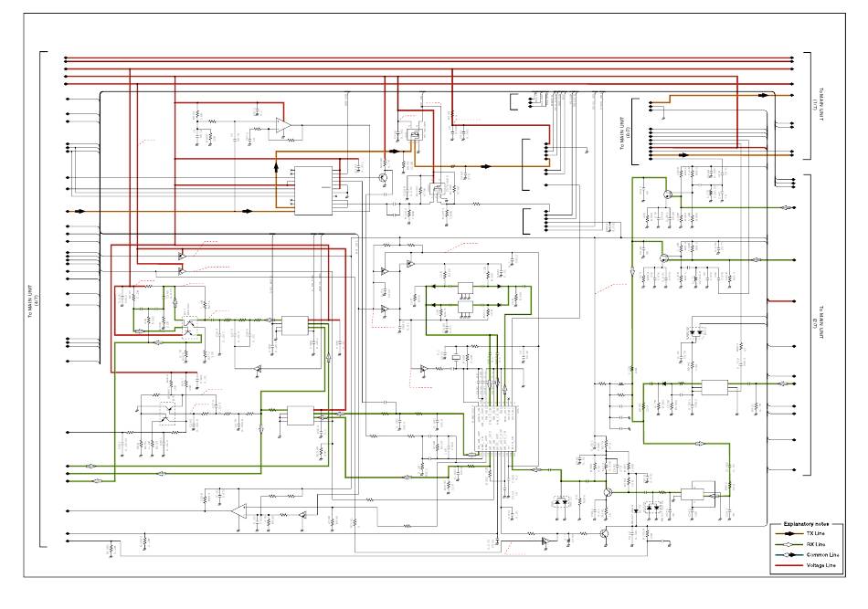Image resolution: width=868 pixels, height=609 pixels.
Task: Select the "TX Line" legend label
Action: [x=815, y=533]
